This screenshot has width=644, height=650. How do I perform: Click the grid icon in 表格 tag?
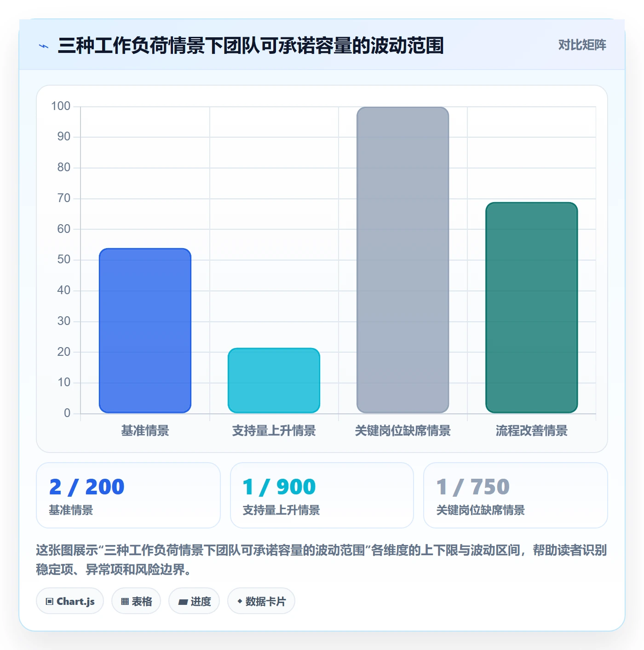click(x=125, y=601)
